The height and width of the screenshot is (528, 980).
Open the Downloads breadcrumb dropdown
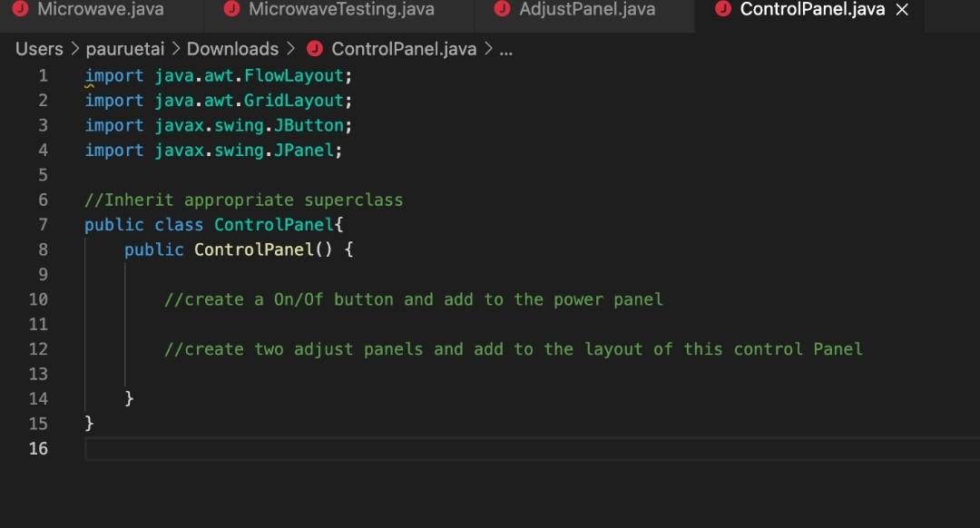(232, 49)
